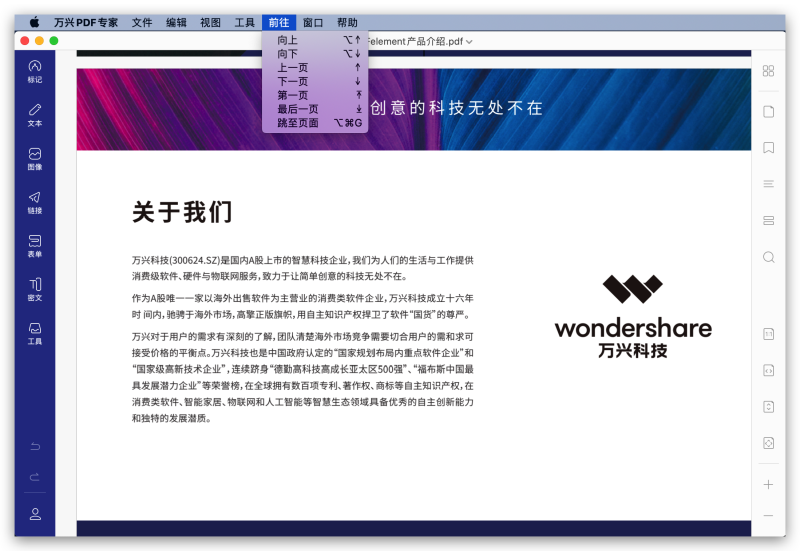
Task: Open the 万兴PDF专家 app menu
Action: [x=86, y=22]
